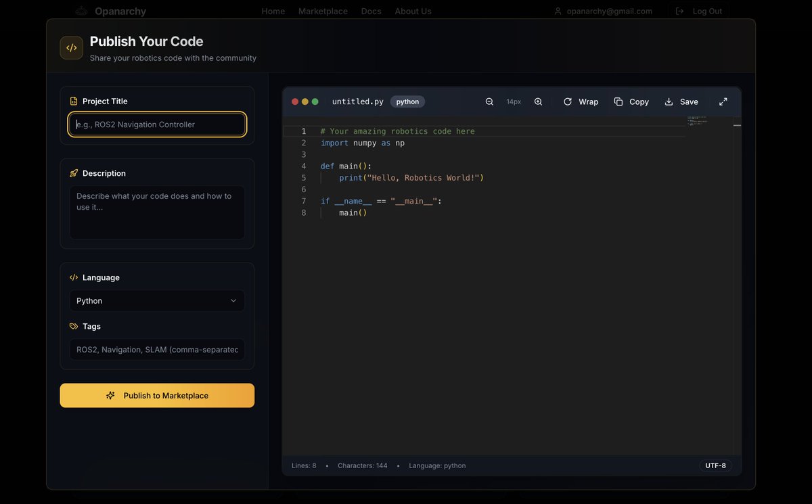The image size is (812, 504).
Task: Click the green traffic light dot
Action: [315, 101]
